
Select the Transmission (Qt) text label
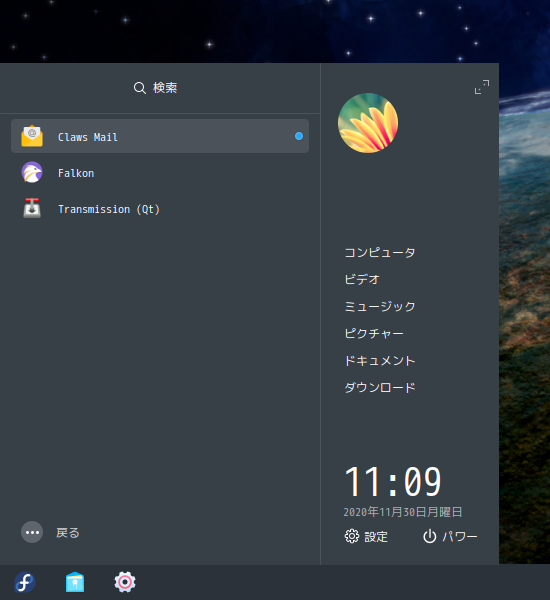109,209
